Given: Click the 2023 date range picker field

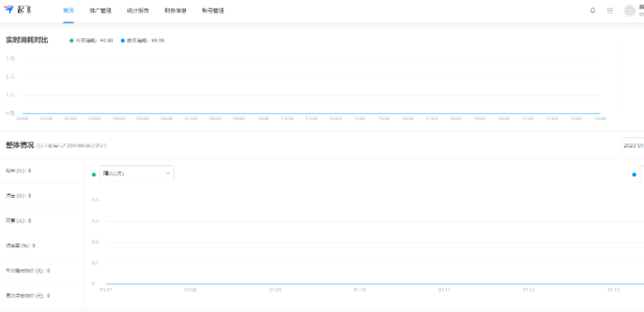Looking at the screenshot, I should pyautogui.click(x=632, y=145).
